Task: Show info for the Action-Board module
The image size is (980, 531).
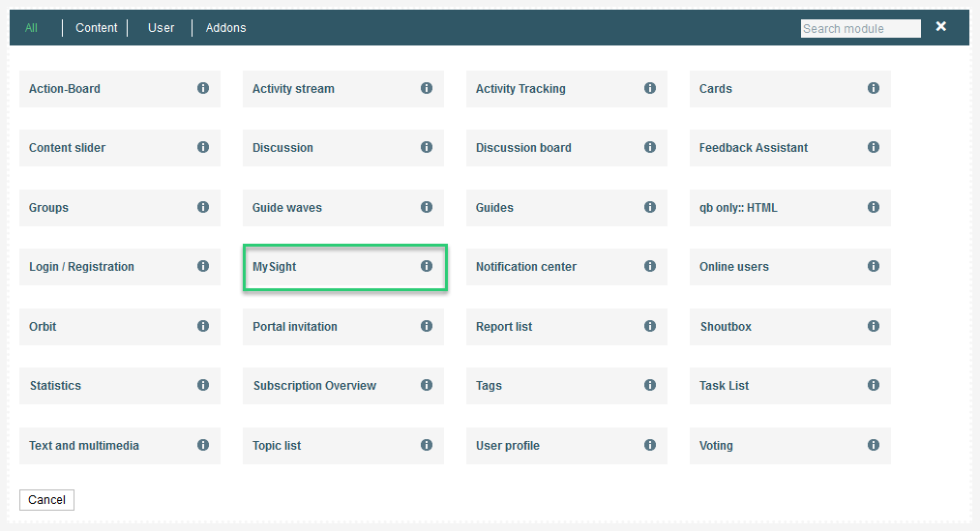Action: click(x=203, y=88)
